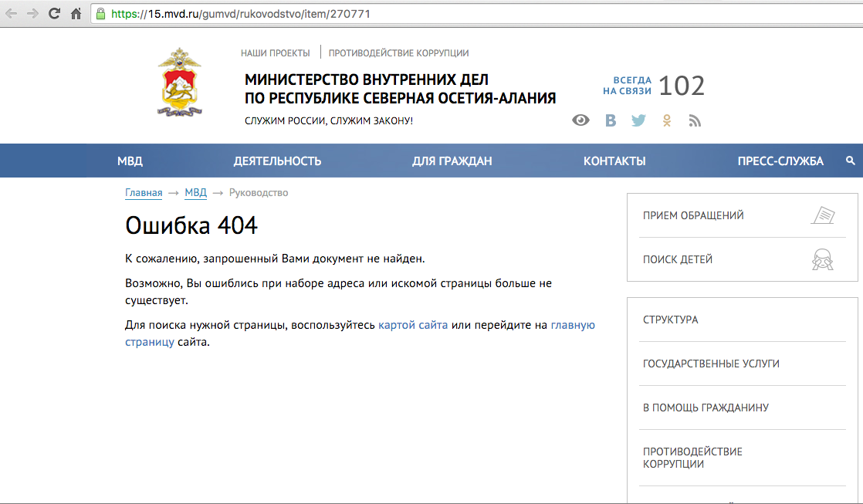
Task: Open ПРИЕМ ОБРАЩЕНИЙ sidebar item
Action: point(693,215)
